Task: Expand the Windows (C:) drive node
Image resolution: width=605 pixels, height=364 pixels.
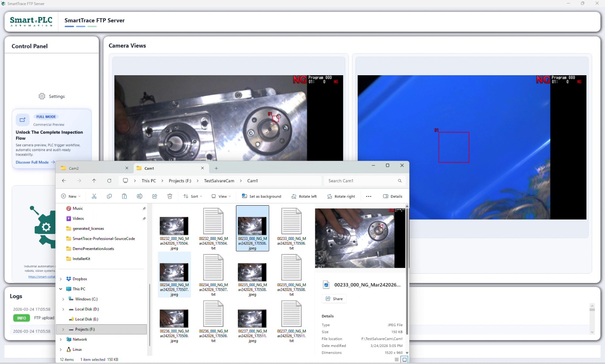Action: [63, 299]
